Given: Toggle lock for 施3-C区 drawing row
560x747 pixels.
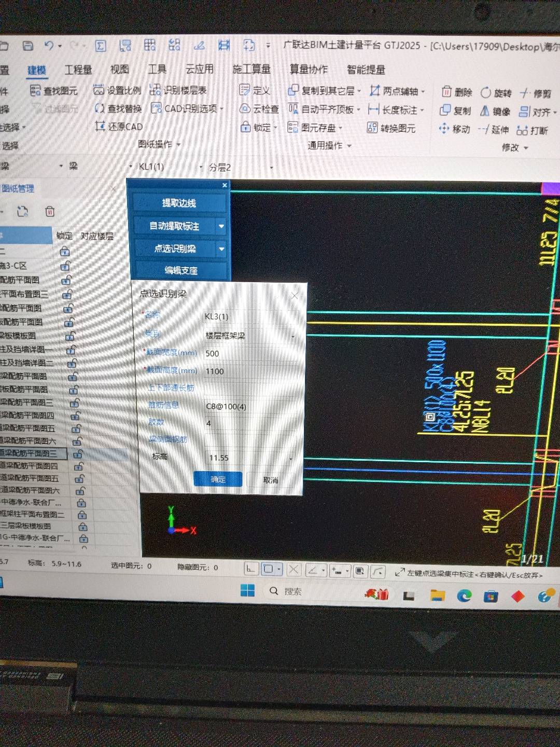Looking at the screenshot, I should [65, 266].
